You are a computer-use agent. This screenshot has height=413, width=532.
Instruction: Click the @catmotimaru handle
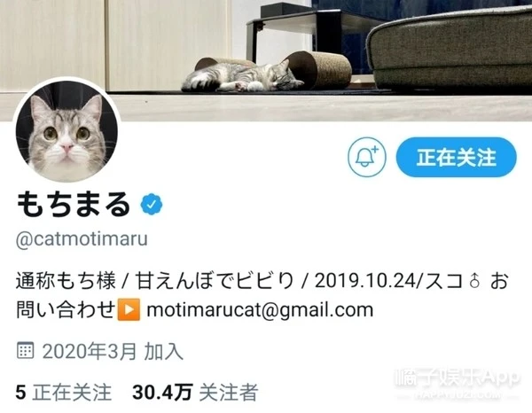pyautogui.click(x=82, y=239)
